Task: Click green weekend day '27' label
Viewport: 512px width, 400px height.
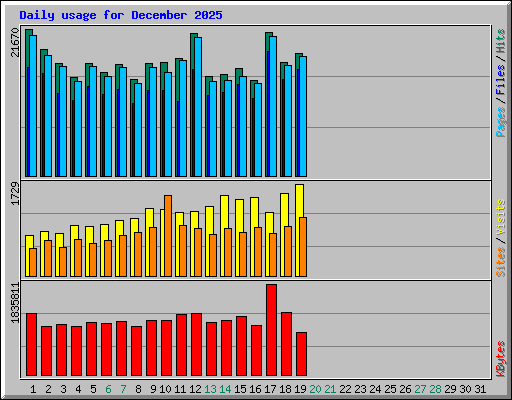Action: 420,389
